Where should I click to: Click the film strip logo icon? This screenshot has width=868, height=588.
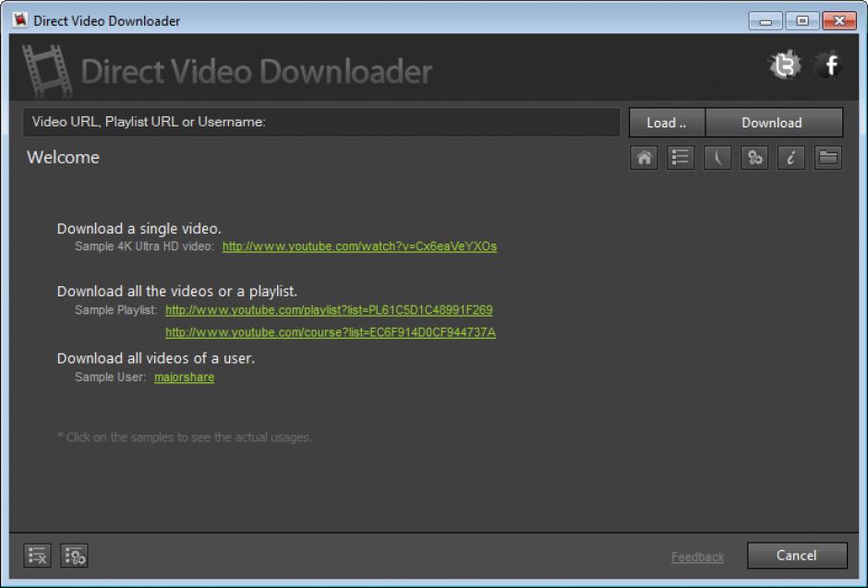click(47, 71)
